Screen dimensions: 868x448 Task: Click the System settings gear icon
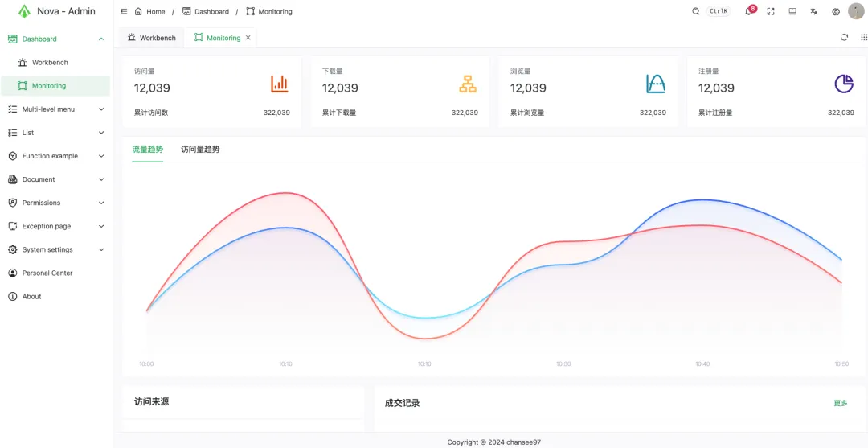12,250
